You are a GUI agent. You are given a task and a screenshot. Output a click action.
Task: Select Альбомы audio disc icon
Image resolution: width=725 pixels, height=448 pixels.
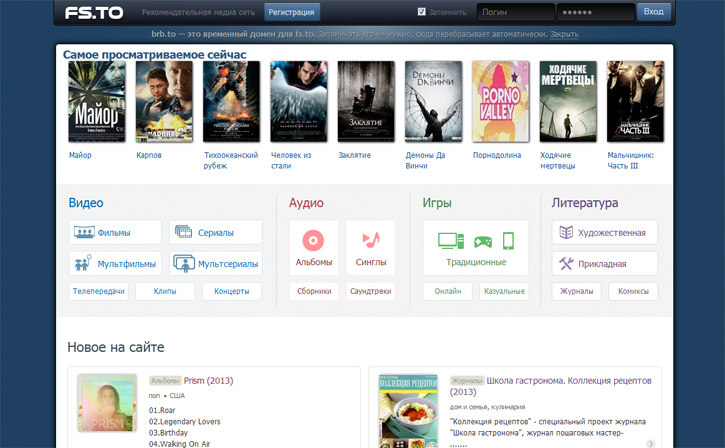[x=314, y=241]
